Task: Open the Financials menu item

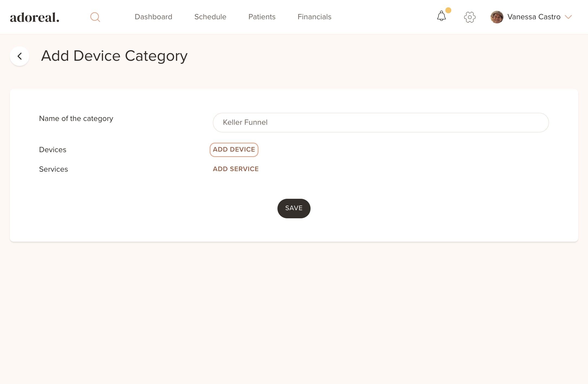Action: click(315, 17)
